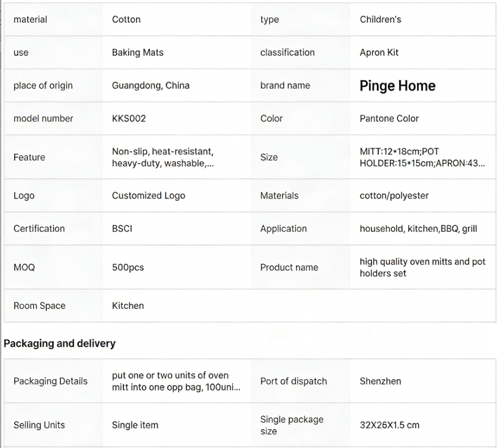497x448 pixels.
Task: Click the Kitchen room space value
Action: pos(128,306)
